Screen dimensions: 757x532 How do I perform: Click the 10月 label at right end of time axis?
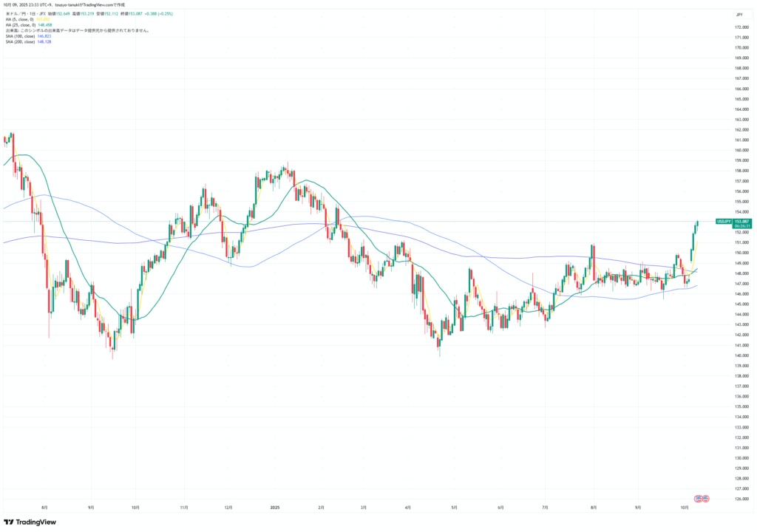(x=685, y=508)
